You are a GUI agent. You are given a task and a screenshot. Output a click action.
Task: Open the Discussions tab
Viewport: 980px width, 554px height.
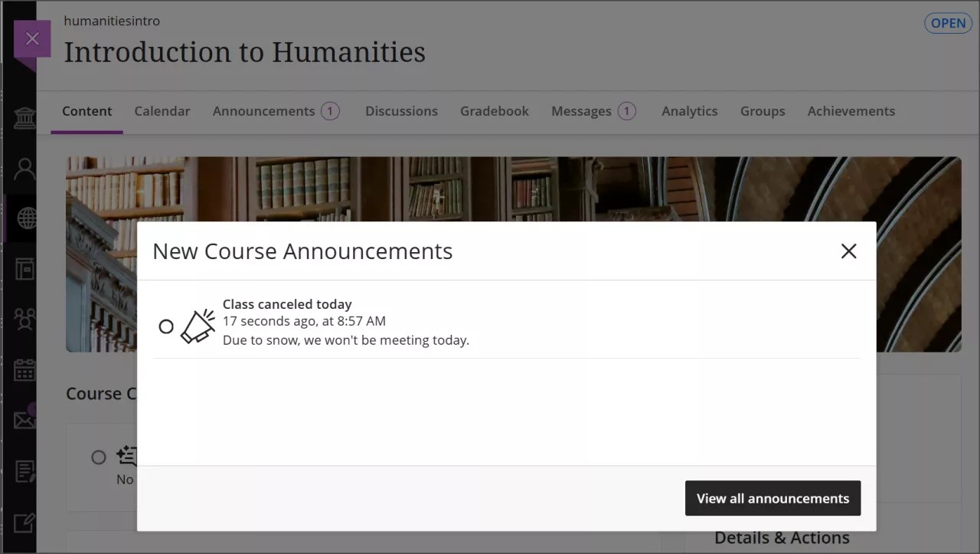401,111
